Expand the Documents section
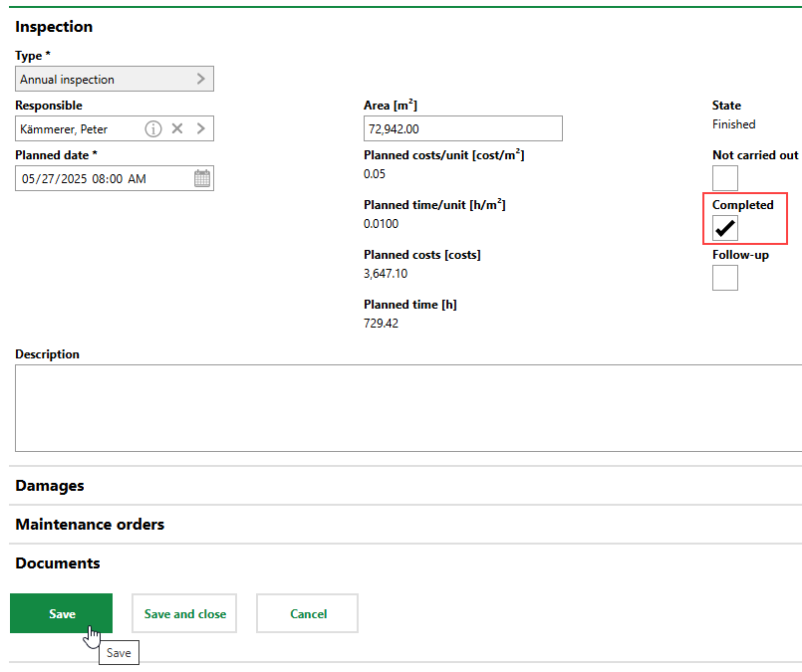Image resolution: width=802 pixels, height=672 pixels. [x=58, y=563]
